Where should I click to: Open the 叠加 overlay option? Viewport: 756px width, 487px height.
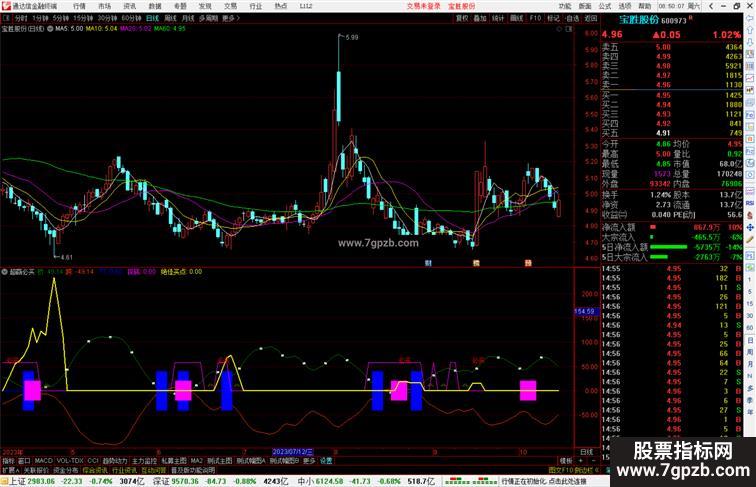(x=480, y=18)
